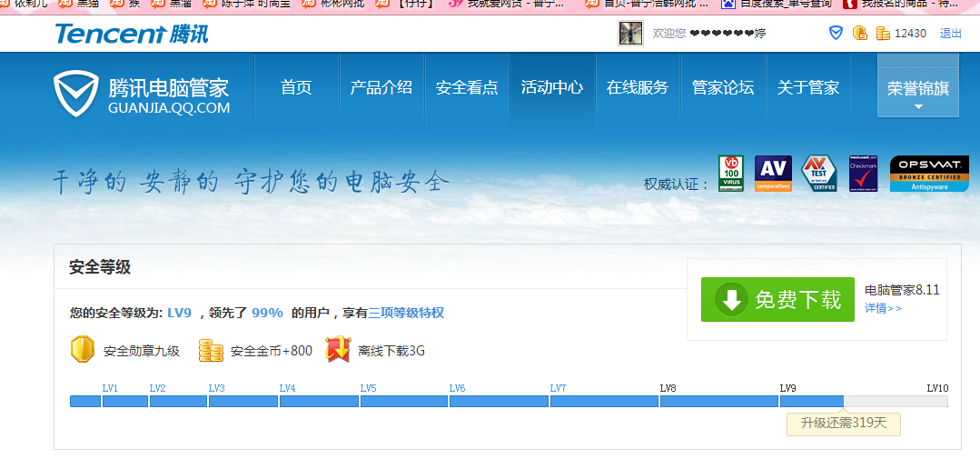Click the LV3 progress bar segment
Image resolution: width=980 pixels, height=469 pixels.
(x=243, y=401)
